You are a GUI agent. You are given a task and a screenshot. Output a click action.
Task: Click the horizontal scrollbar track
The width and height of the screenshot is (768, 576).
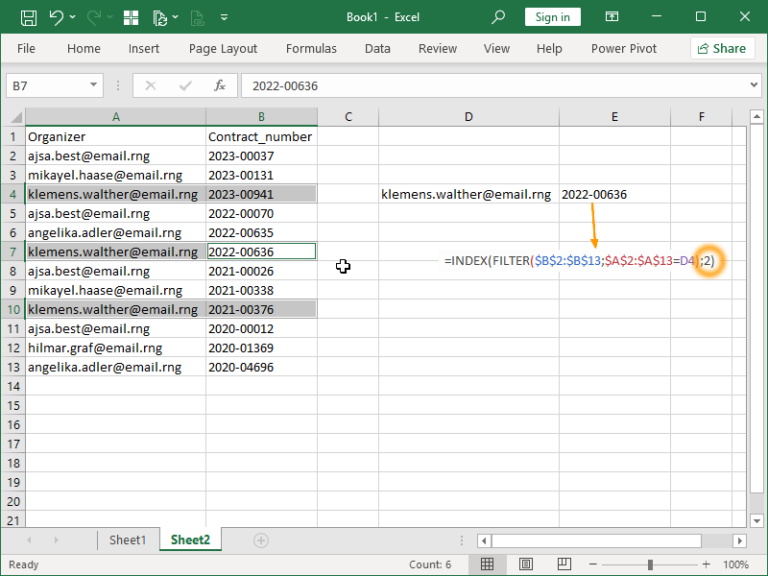pyautogui.click(x=717, y=541)
